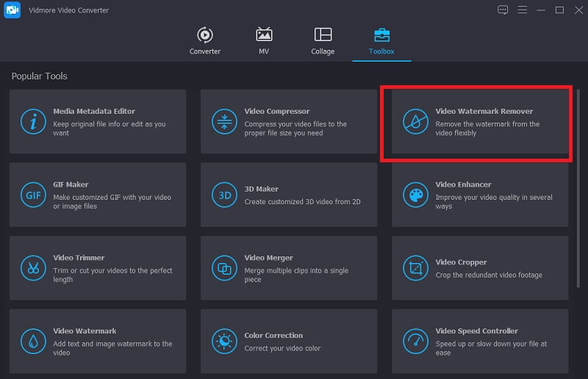
Task: Click the Video Trimmer scissors icon
Action: (x=34, y=268)
